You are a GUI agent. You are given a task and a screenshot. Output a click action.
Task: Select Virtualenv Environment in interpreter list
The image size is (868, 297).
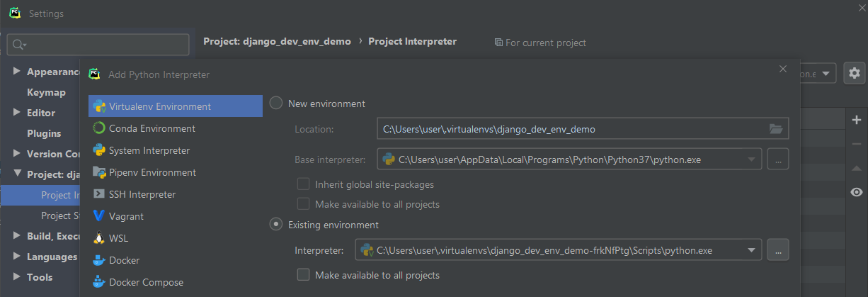pos(176,106)
